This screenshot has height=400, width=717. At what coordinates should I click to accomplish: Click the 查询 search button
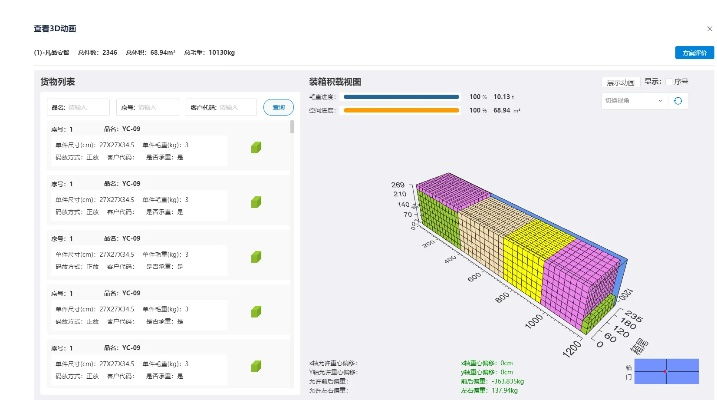278,107
